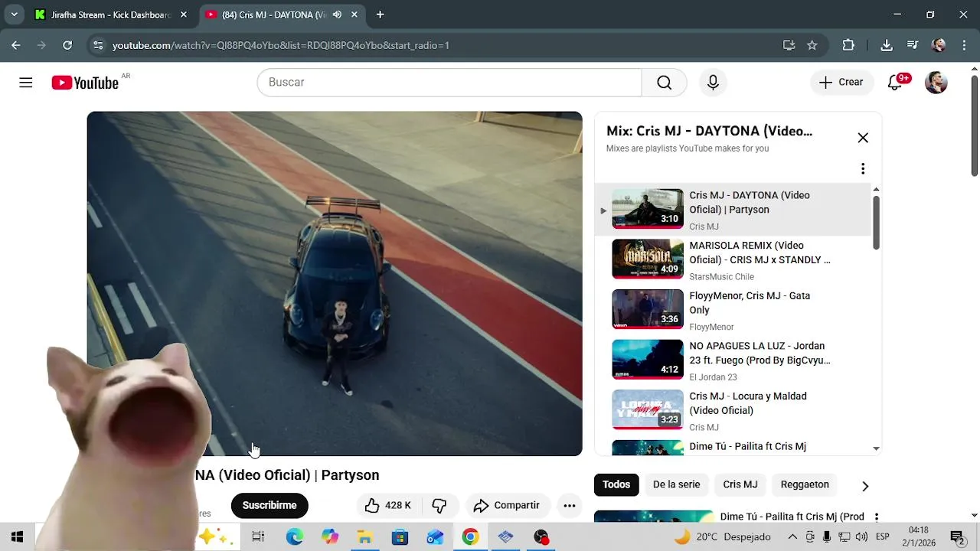Open File Explorer from taskbar
Screen dimensions: 980x551
[364, 537]
